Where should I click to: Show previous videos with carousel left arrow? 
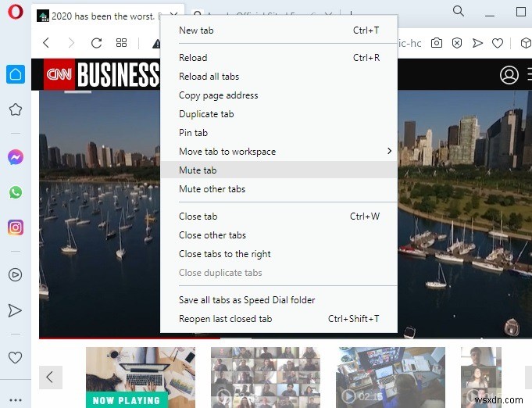(x=50, y=377)
